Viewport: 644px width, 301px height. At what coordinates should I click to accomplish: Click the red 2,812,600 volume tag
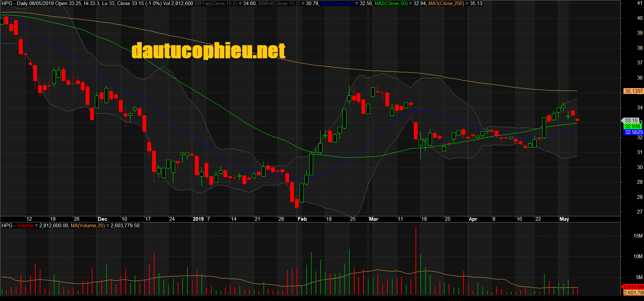coord(633,287)
